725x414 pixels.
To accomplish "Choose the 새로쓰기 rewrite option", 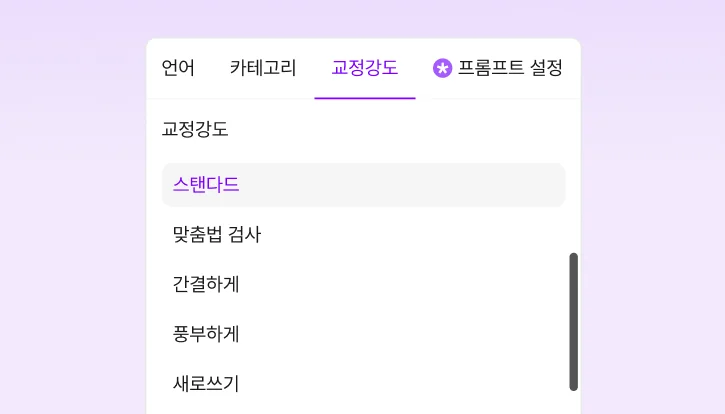I will coord(206,383).
